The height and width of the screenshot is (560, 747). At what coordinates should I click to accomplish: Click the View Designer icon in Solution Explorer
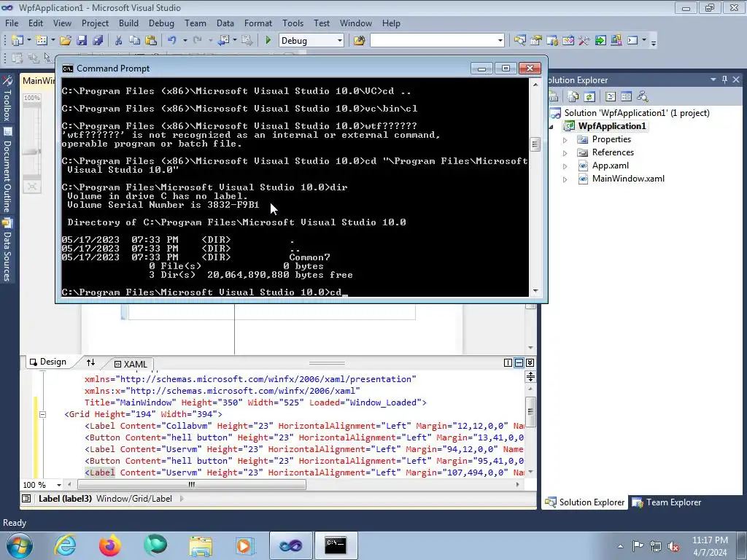(626, 97)
